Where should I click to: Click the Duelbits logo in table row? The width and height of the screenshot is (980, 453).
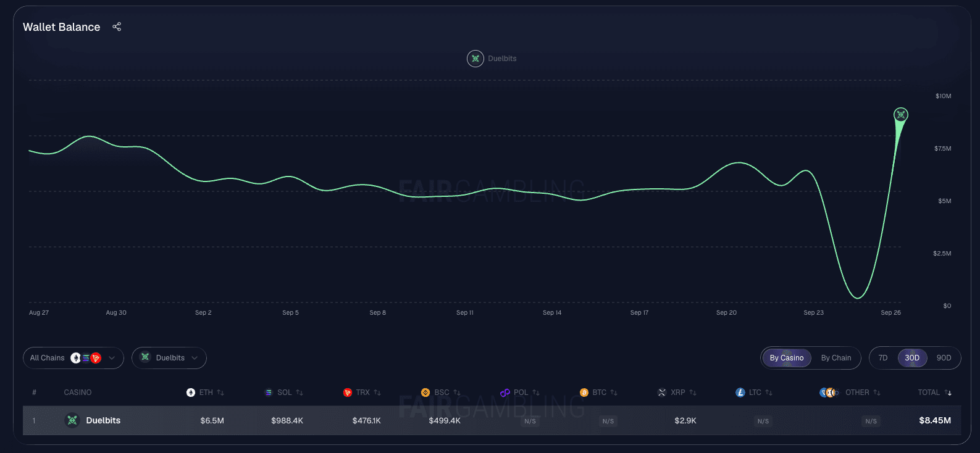[x=72, y=420]
